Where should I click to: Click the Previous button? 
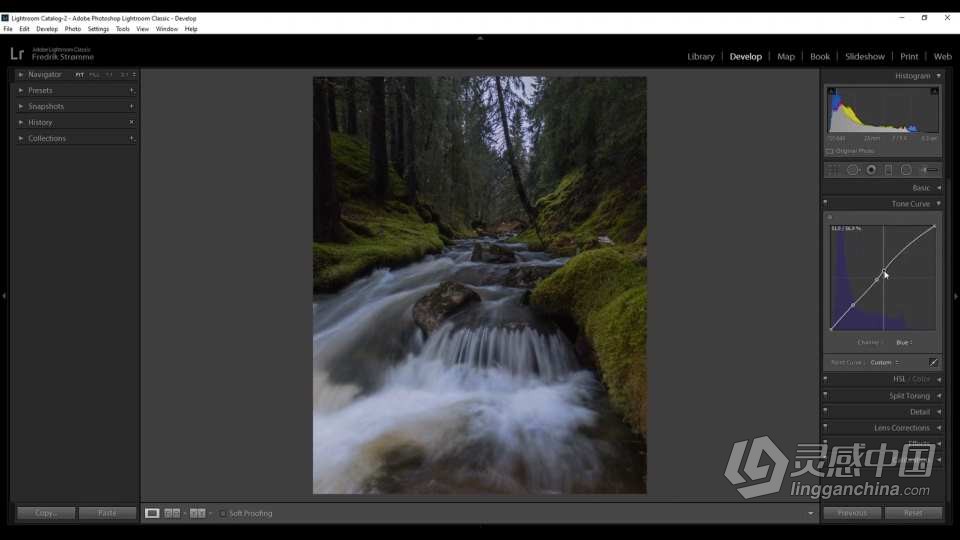click(x=852, y=513)
